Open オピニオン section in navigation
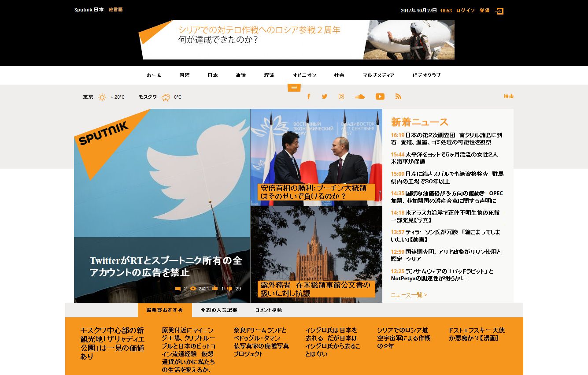Viewport: 588px width, 375px height. tap(304, 75)
